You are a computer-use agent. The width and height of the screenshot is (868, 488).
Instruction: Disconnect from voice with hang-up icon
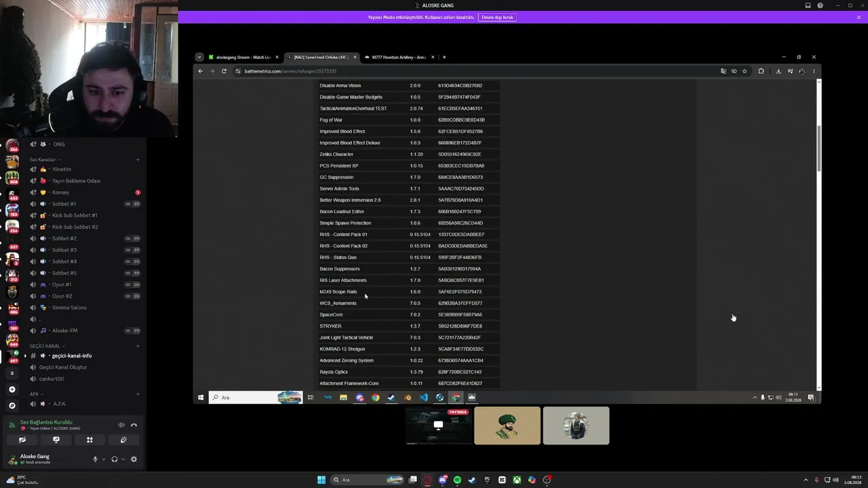tap(134, 425)
